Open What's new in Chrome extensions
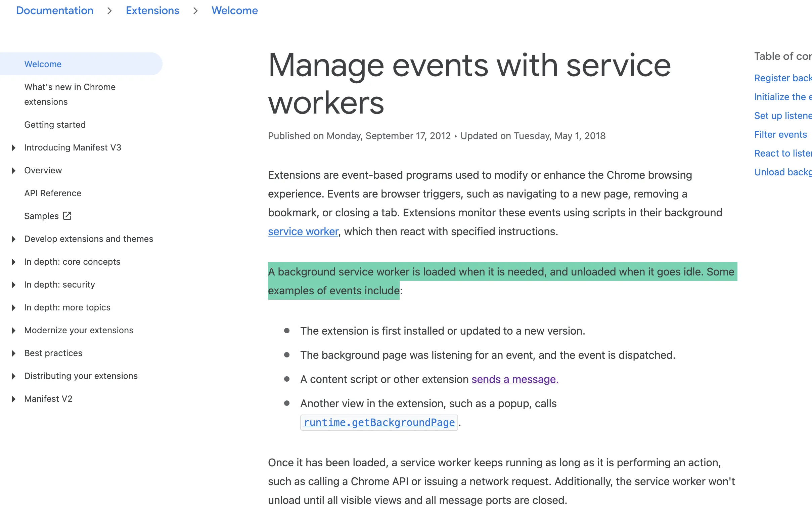The image size is (812, 514). click(70, 94)
